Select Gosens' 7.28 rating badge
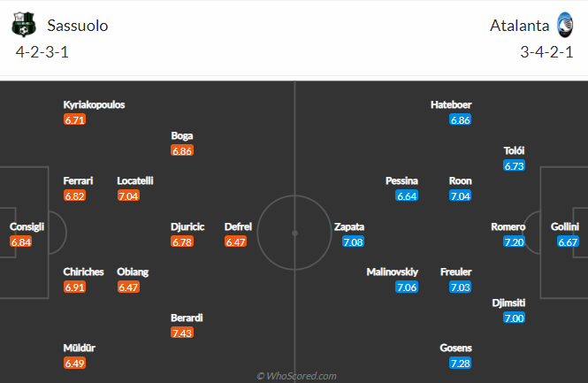This screenshot has width=588, height=383. tap(460, 363)
